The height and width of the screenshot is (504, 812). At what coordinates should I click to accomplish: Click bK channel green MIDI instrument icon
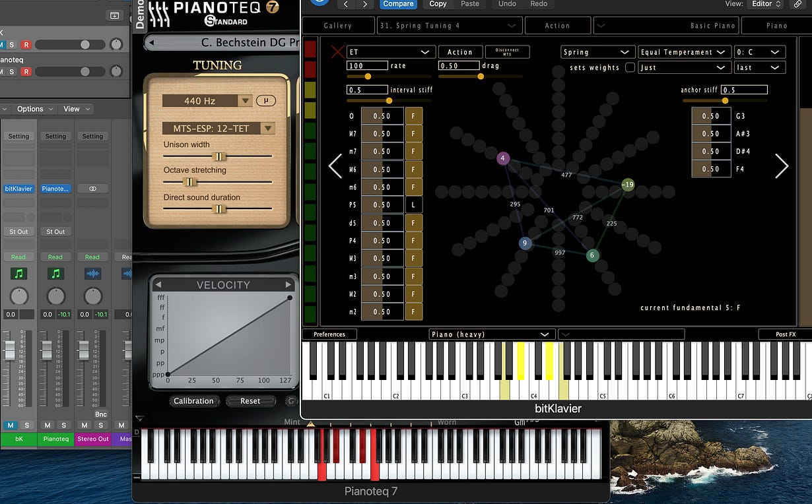[x=18, y=273]
